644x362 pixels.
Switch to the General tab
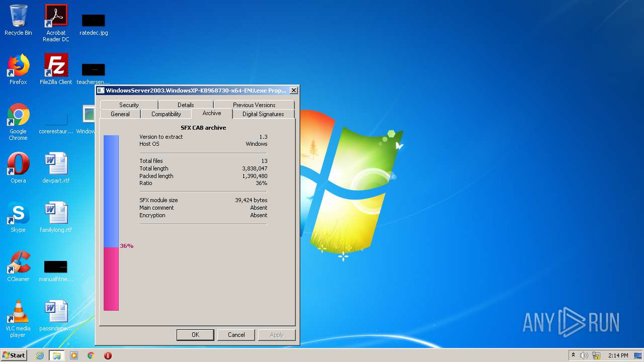(120, 114)
